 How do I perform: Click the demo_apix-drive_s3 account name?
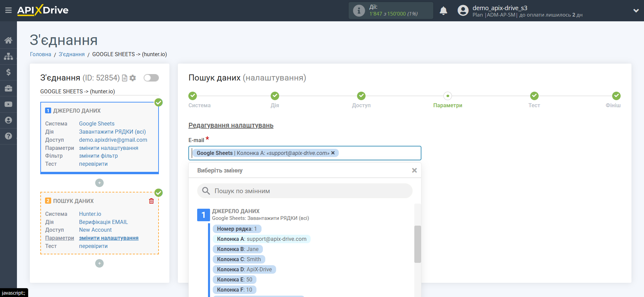pyautogui.click(x=500, y=8)
